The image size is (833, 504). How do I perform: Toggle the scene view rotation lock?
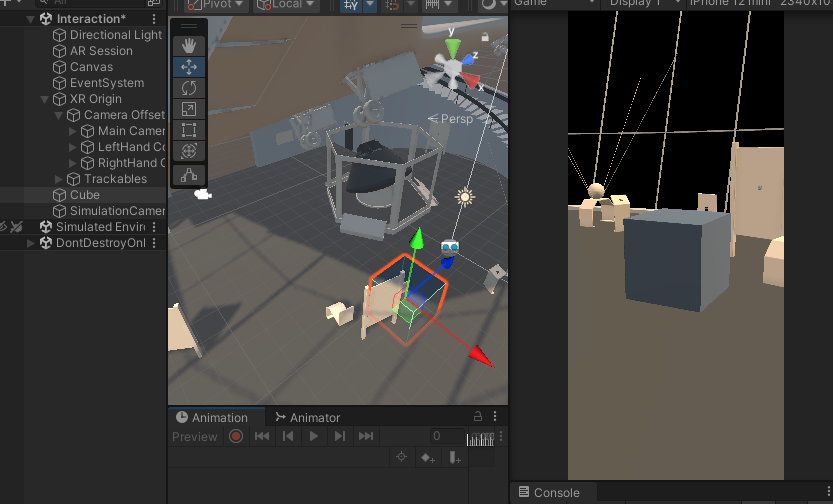point(484,37)
